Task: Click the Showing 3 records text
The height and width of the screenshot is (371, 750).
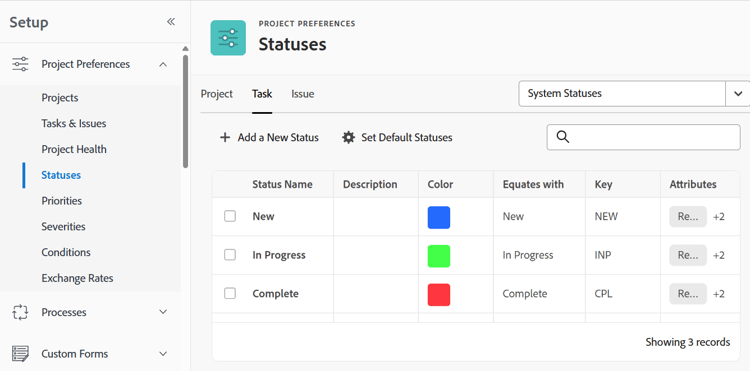Action: [x=687, y=342]
